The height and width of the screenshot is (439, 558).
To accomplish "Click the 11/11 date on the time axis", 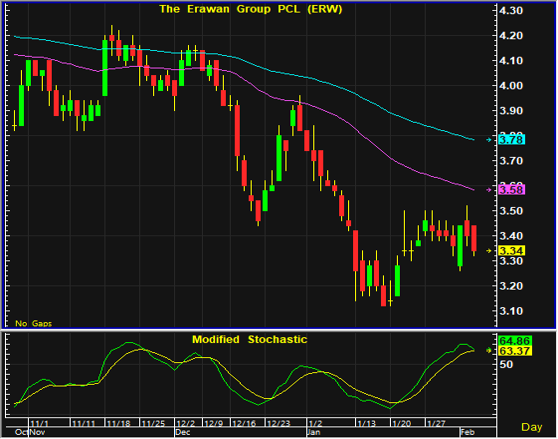I will [x=84, y=423].
